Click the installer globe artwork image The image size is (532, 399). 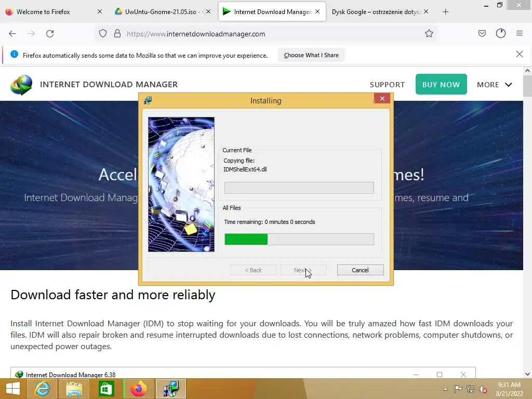coord(181,184)
